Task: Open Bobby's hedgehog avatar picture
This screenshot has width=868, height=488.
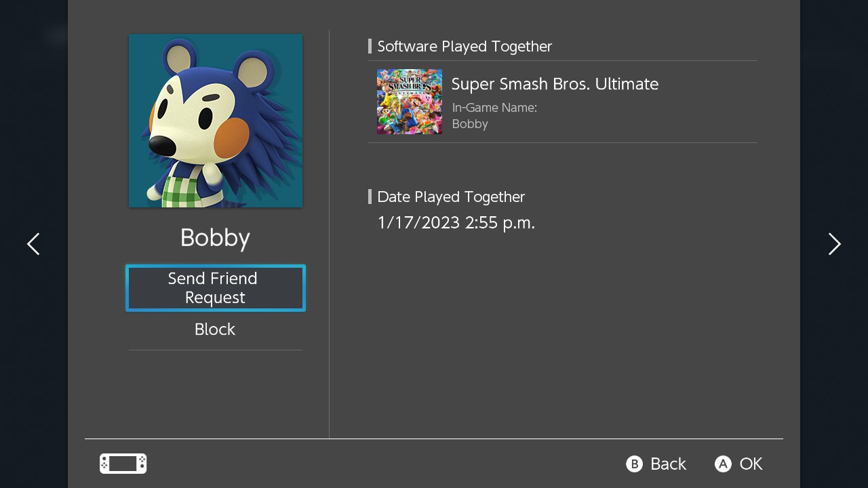Action: (216, 121)
